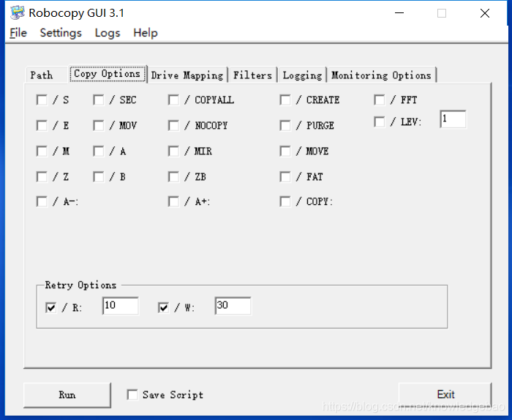This screenshot has height=420, width=512.
Task: Minimize the Robocopy GUI window
Action: (399, 13)
